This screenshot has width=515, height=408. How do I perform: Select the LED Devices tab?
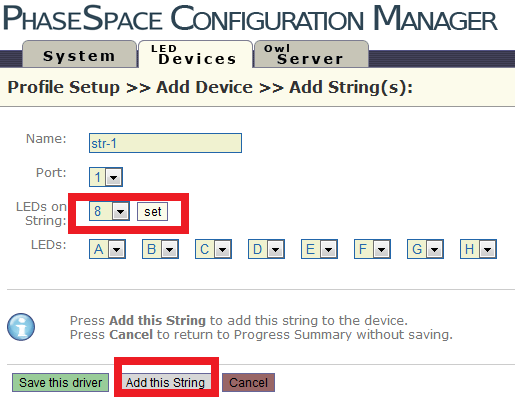pos(196,55)
